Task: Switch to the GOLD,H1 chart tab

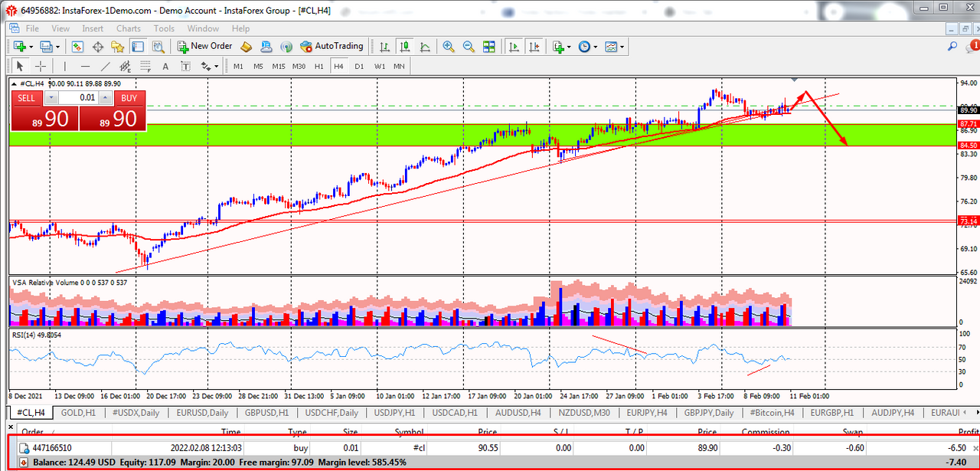Action: pyautogui.click(x=77, y=413)
